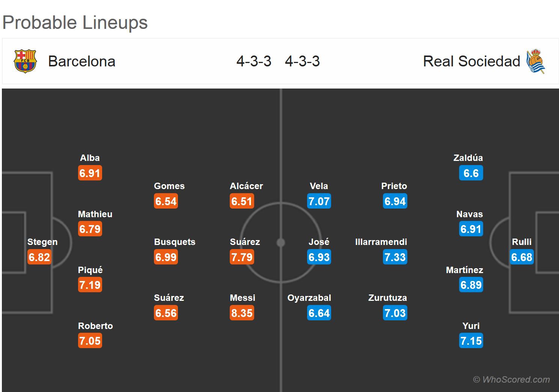This screenshot has height=392, width=559.
Task: Click the WhoScored.com watermark
Action: pos(511,380)
